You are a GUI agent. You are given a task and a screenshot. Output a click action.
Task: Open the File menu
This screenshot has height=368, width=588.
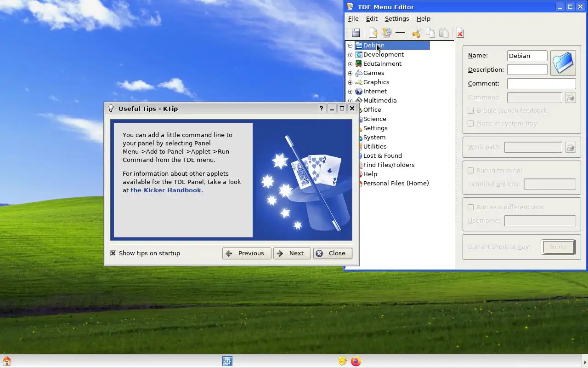(x=353, y=18)
